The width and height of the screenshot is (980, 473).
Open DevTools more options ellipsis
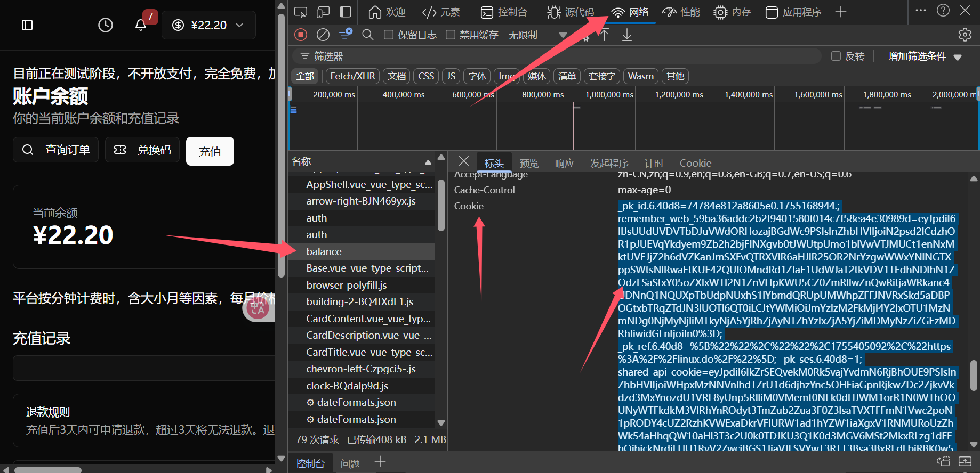click(921, 11)
